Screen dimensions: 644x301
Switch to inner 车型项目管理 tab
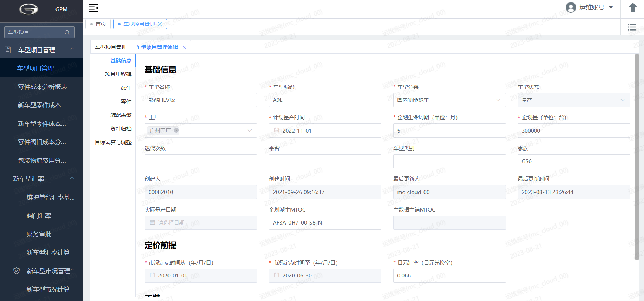click(x=111, y=47)
